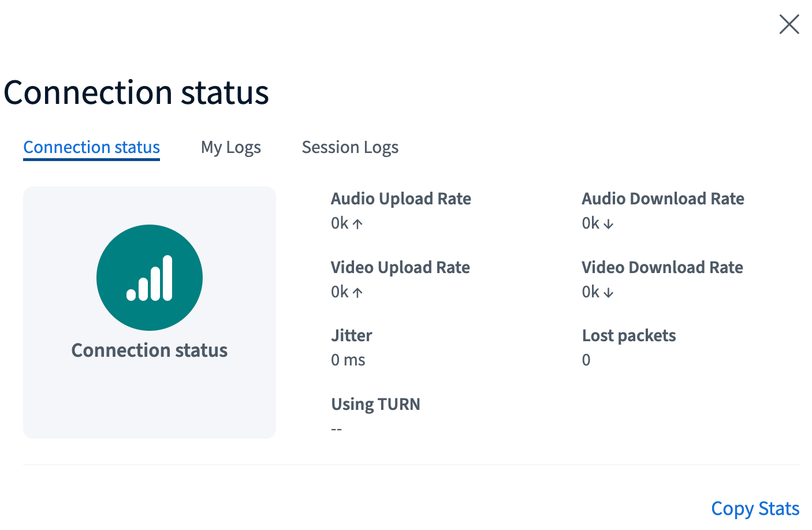Click the Audio Upload Rate label
Image resolution: width=812 pixels, height=530 pixels.
[x=401, y=199]
